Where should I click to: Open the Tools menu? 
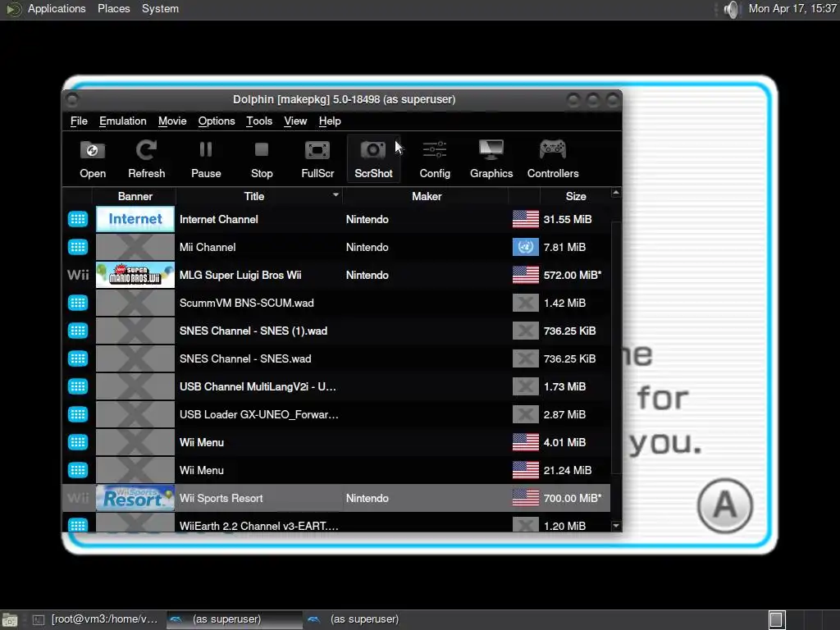(x=259, y=121)
